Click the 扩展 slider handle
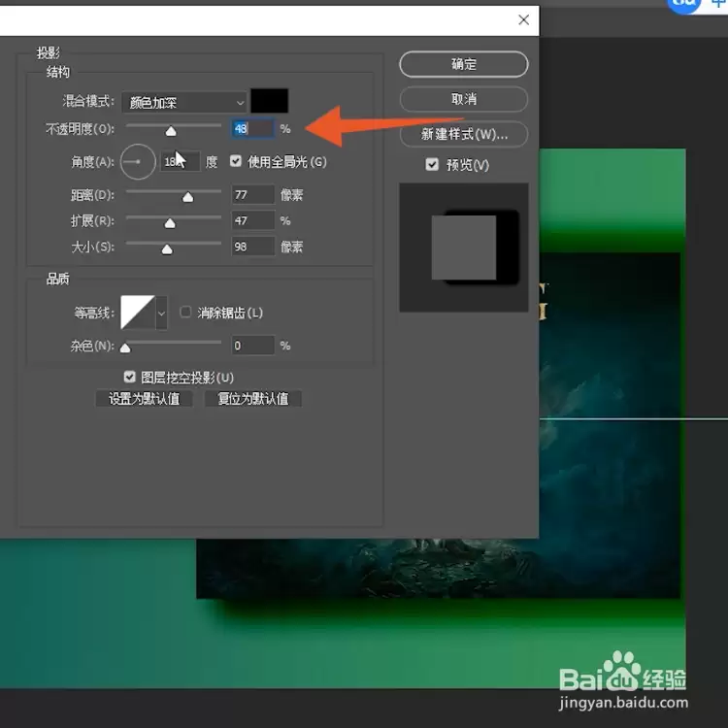 170,223
